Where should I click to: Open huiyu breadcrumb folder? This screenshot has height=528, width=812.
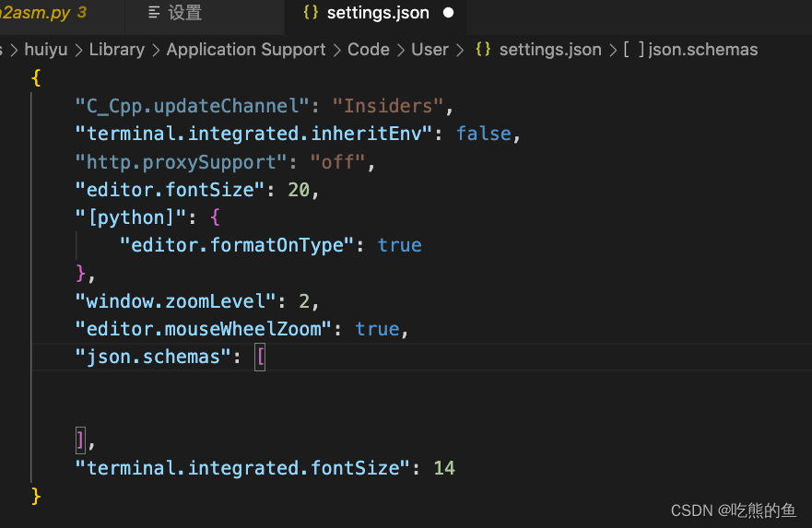46,50
